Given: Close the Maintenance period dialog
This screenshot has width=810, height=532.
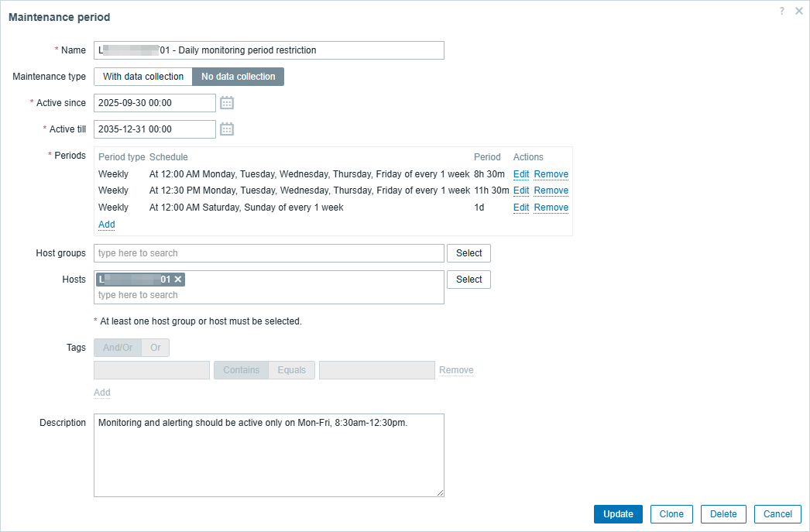Looking at the screenshot, I should [x=799, y=12].
